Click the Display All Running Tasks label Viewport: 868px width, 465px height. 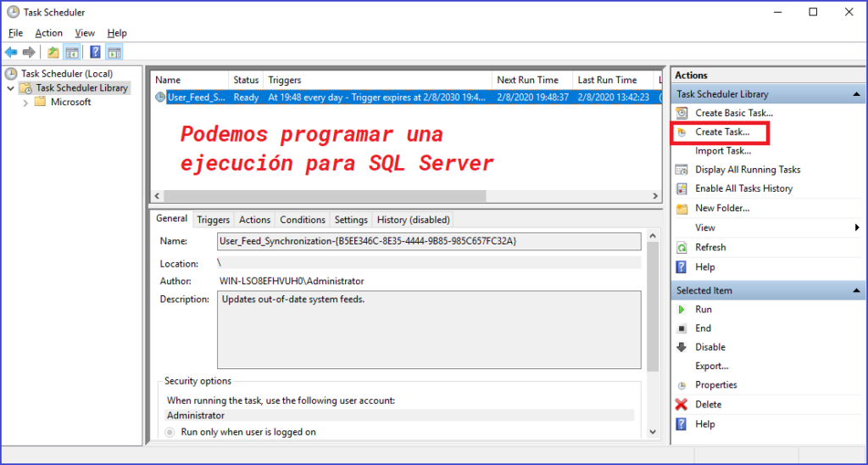tap(748, 170)
